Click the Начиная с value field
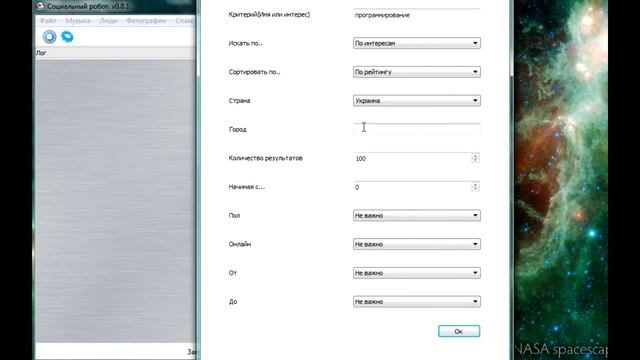Screen dimensions: 640x360 coord(412,187)
